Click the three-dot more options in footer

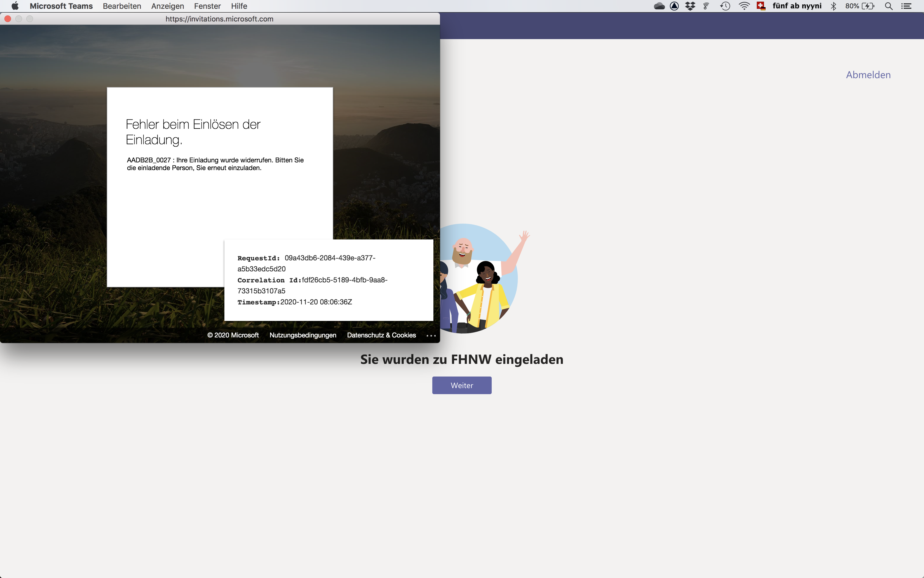click(x=431, y=336)
